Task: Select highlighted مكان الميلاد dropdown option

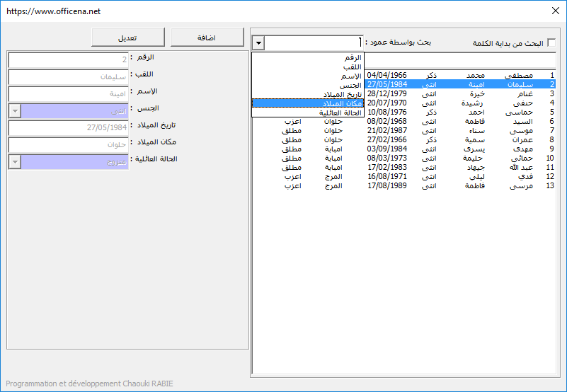Action: click(x=308, y=103)
